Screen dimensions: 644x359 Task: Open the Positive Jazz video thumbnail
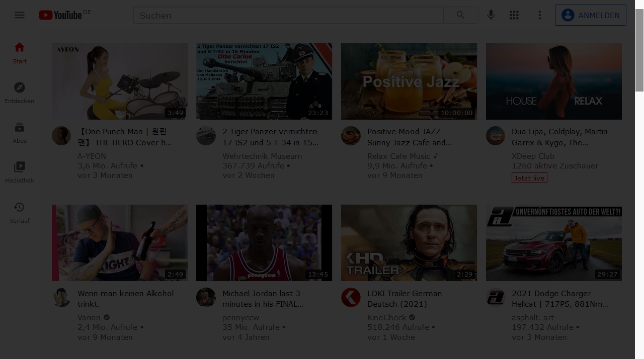pyautogui.click(x=409, y=81)
